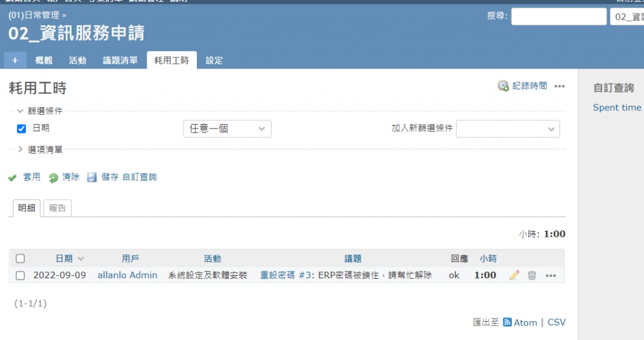Uncheck the 日期 filter checkbox
The image size is (644, 340).
tap(21, 128)
